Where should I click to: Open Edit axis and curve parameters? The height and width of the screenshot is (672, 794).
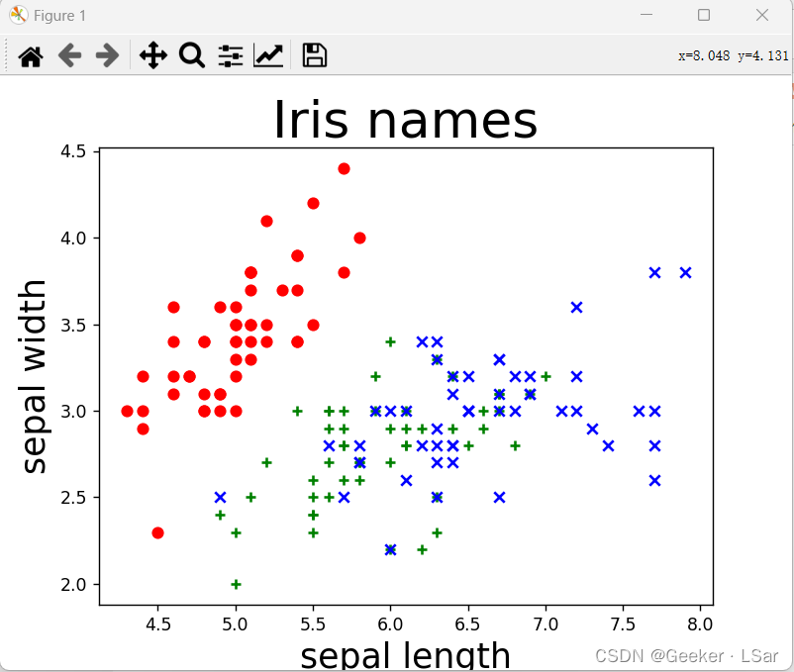coord(268,55)
